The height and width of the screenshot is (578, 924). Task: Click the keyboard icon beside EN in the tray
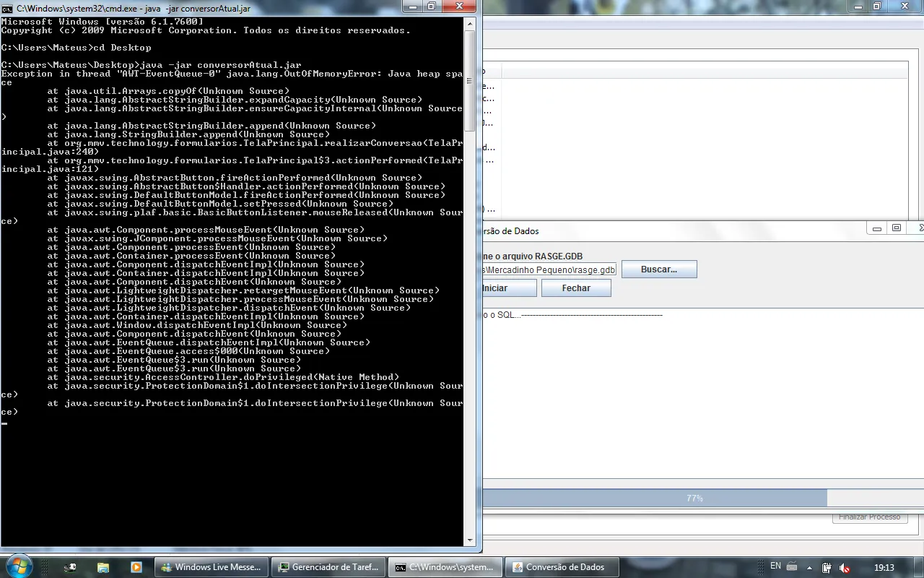(x=792, y=567)
